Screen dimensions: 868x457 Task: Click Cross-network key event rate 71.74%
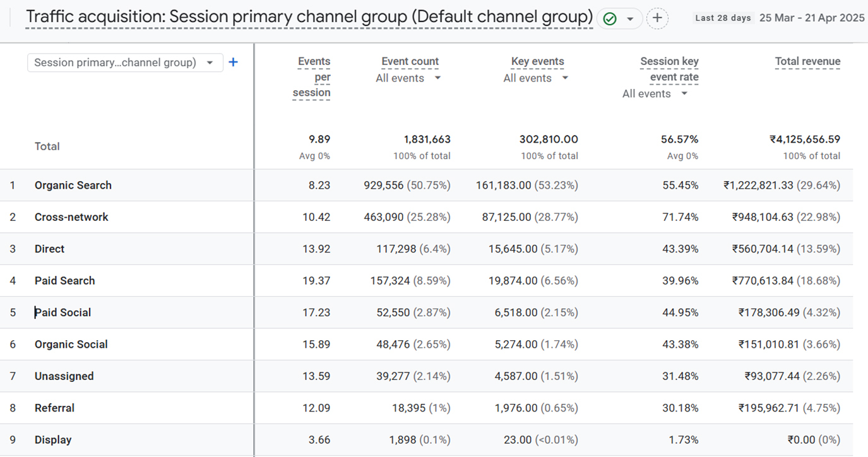(x=680, y=217)
